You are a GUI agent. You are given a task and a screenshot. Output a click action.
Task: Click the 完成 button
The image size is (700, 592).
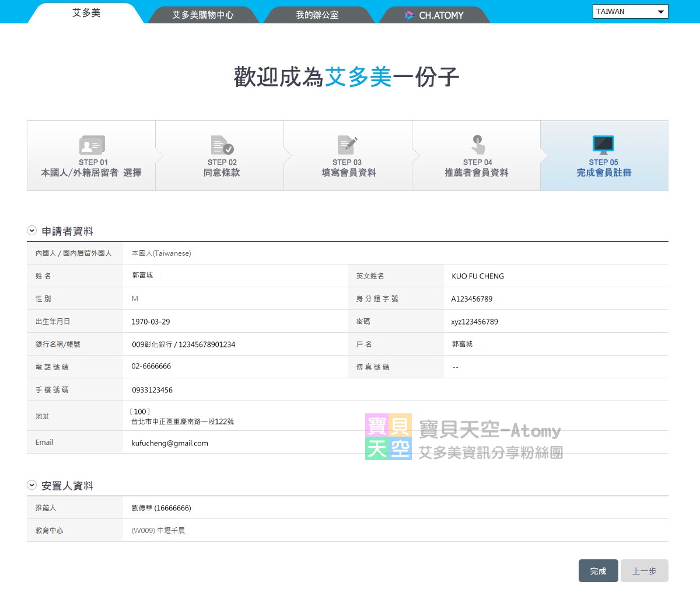[598, 571]
